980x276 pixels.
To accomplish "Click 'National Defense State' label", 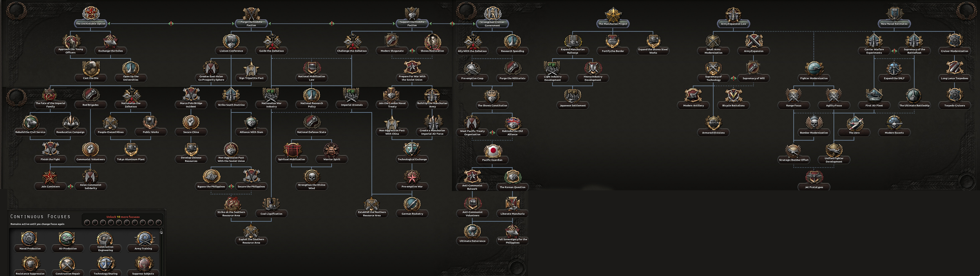I will point(312,132).
